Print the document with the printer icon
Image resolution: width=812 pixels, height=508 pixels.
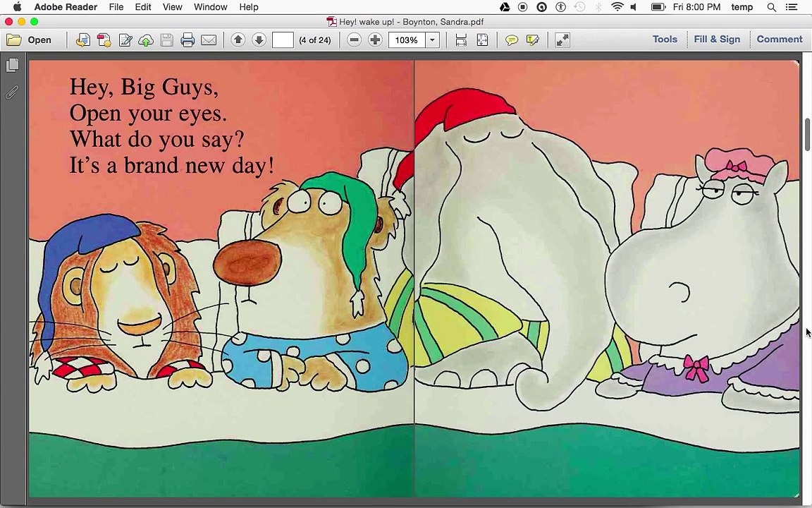pos(187,40)
